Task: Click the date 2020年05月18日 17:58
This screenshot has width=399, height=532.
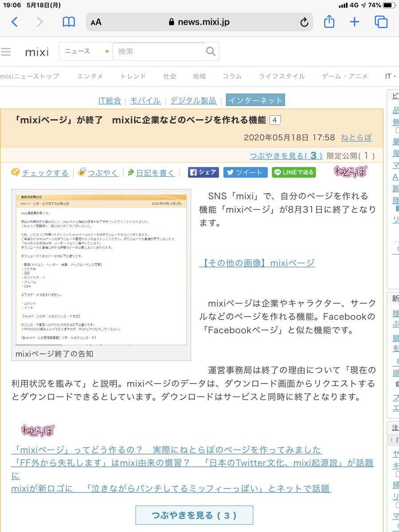Action: click(289, 137)
